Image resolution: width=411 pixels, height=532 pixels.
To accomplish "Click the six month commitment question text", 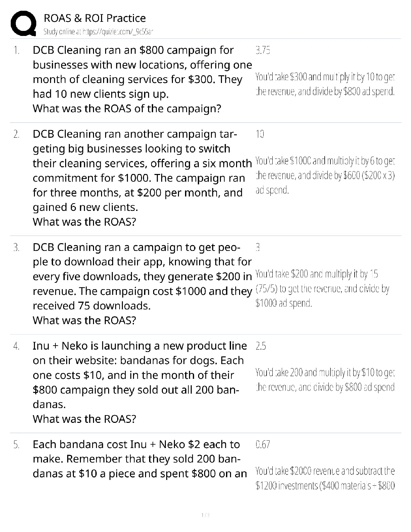I will pos(141,178).
